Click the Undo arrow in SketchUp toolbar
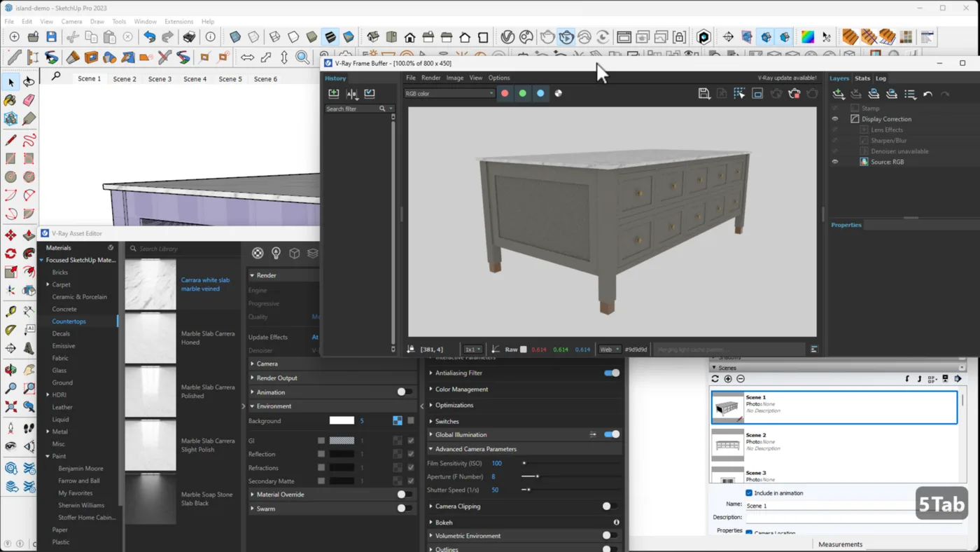 point(149,37)
